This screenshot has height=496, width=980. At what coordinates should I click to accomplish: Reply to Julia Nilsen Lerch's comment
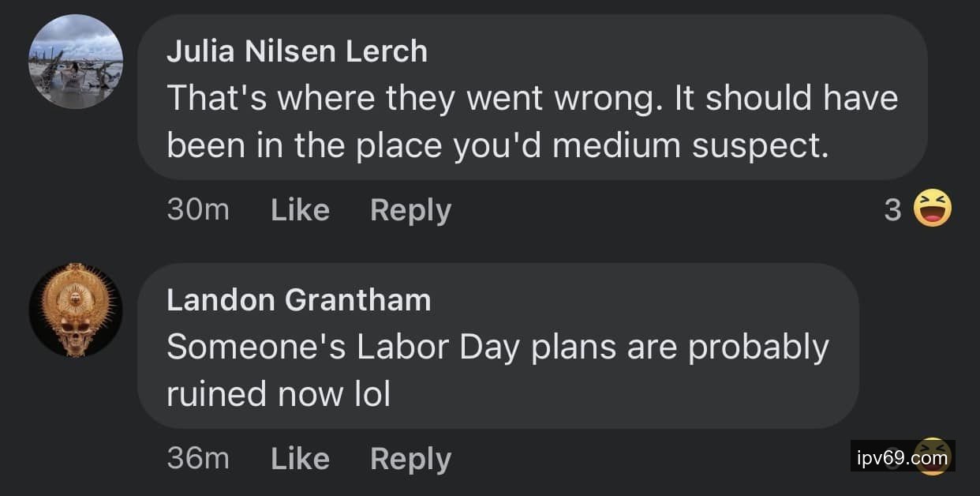click(410, 210)
